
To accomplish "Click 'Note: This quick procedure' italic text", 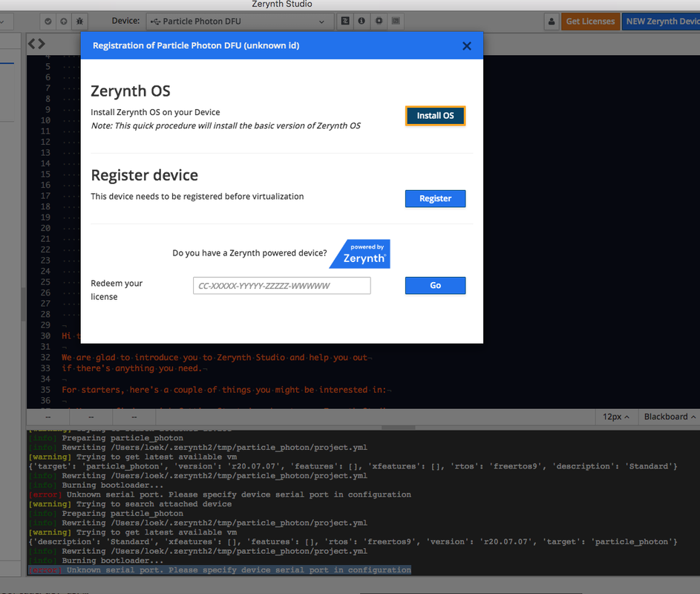I will tap(226, 126).
